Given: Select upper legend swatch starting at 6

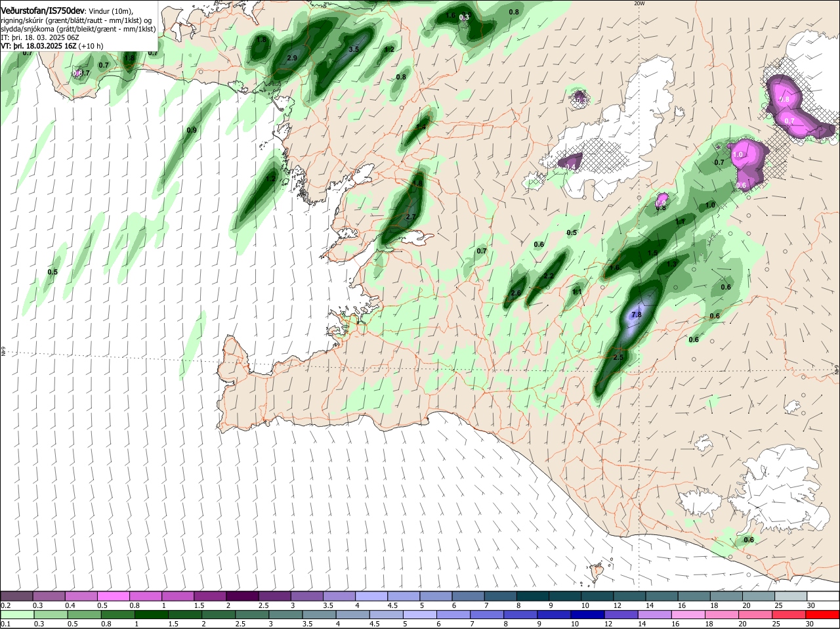Looking at the screenshot, I should pyautogui.click(x=468, y=596).
